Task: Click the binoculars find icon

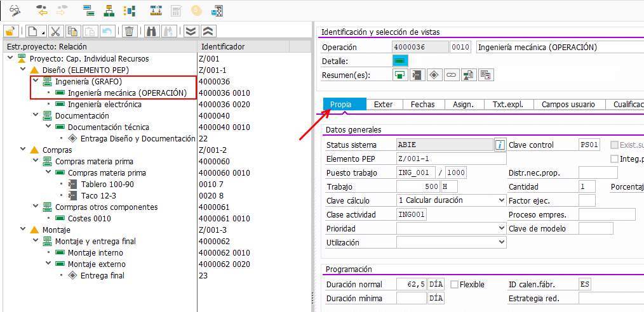Action: point(152,31)
